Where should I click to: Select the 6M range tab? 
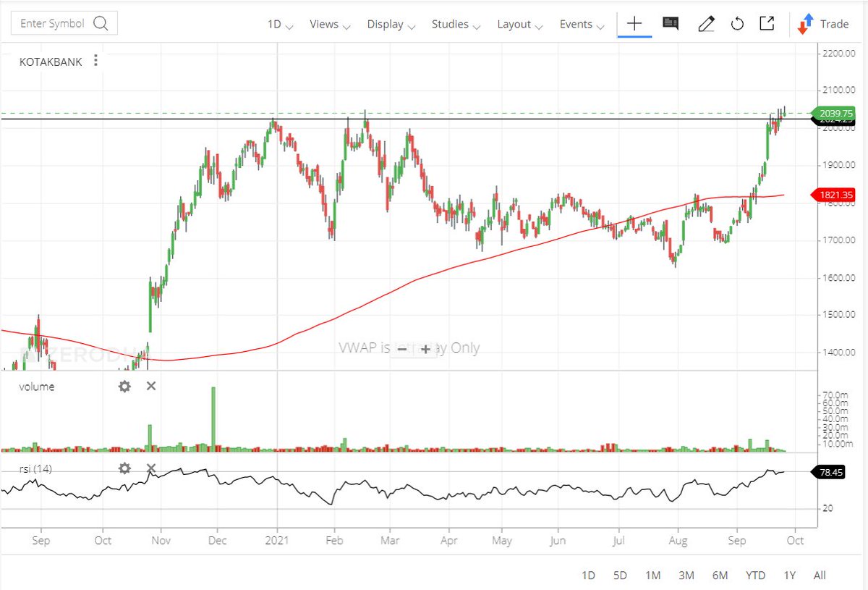click(x=720, y=576)
